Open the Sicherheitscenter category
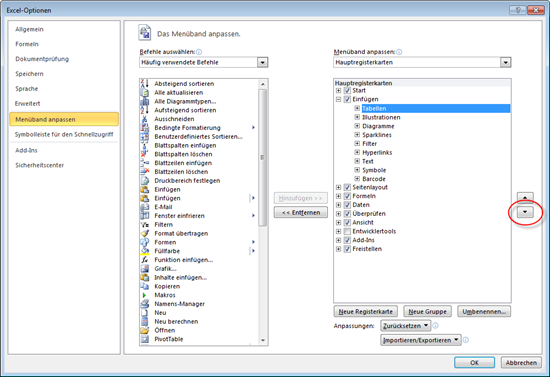Image resolution: width=550 pixels, height=377 pixels. coord(39,165)
